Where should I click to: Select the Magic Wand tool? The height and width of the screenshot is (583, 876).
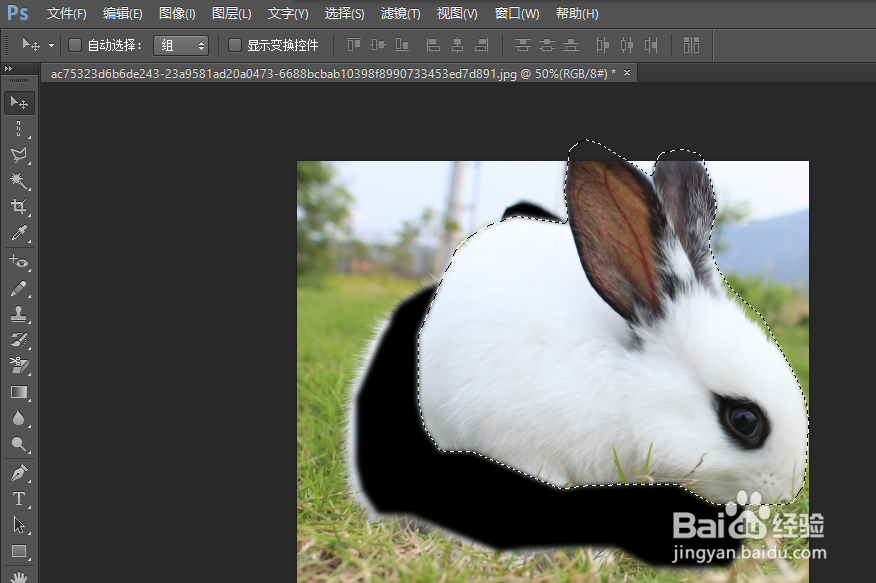(19, 181)
